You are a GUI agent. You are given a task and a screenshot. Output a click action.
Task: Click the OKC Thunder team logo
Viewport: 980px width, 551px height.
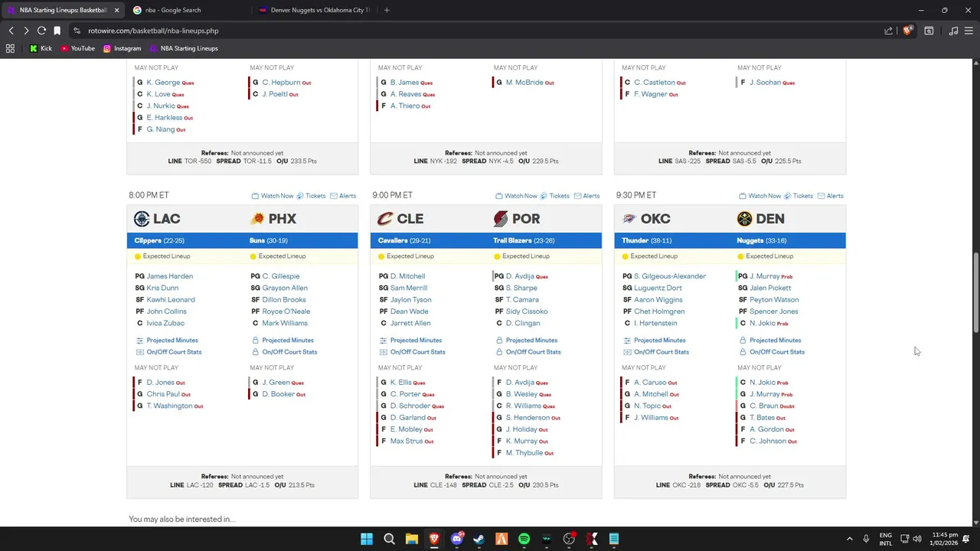629,219
